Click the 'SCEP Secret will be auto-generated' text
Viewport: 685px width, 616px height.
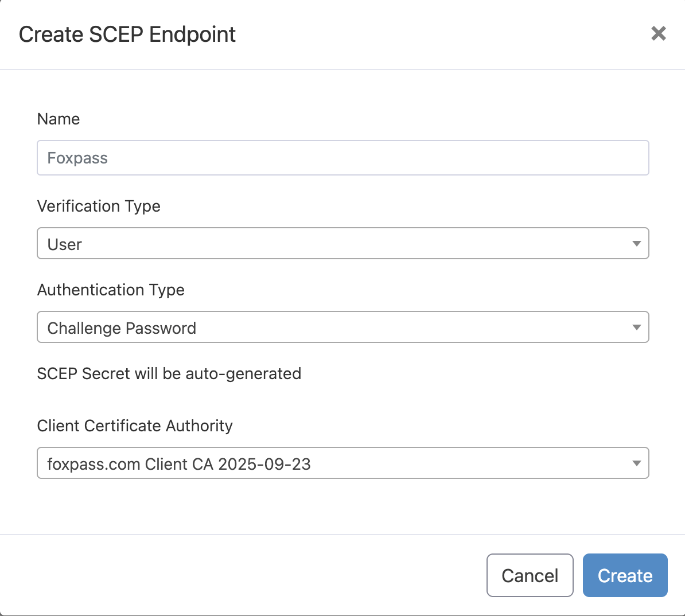pos(169,374)
